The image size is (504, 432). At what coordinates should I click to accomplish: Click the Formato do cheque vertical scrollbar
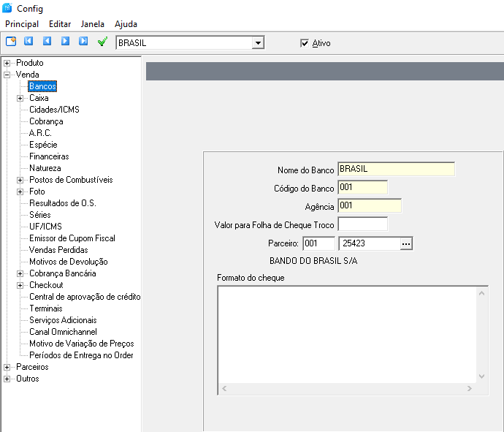tap(481, 334)
